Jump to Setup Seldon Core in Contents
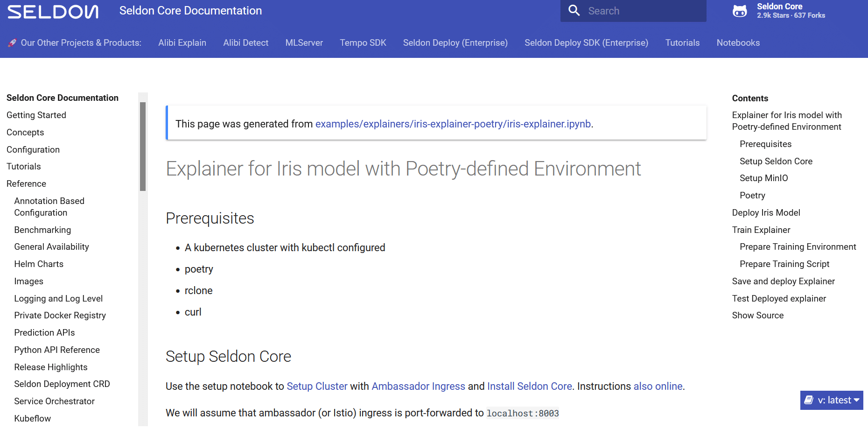The image size is (868, 436). pos(776,162)
